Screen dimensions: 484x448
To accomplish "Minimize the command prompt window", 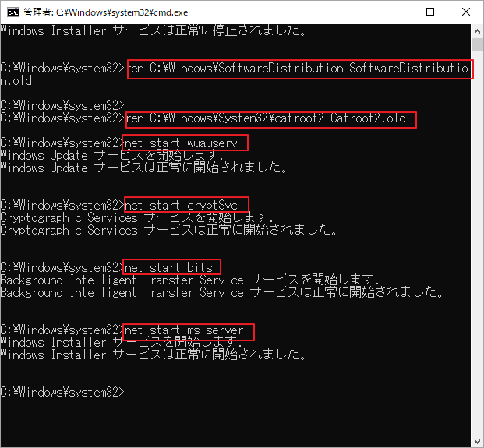I will click(395, 12).
